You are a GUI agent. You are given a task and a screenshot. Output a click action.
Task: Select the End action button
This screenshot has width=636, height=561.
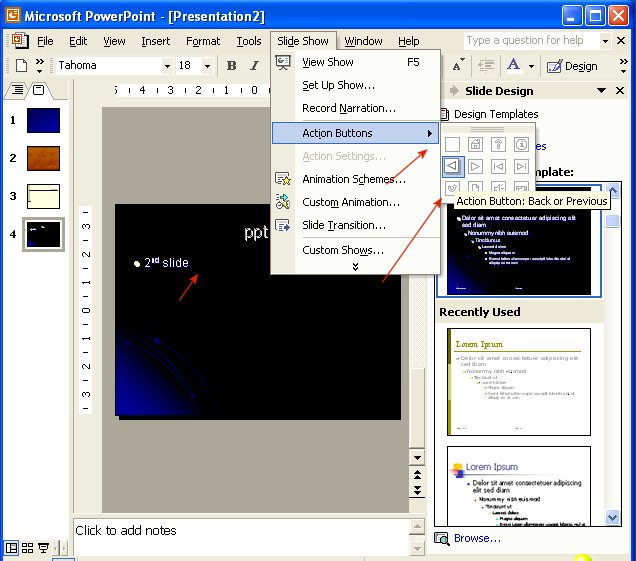click(x=521, y=166)
